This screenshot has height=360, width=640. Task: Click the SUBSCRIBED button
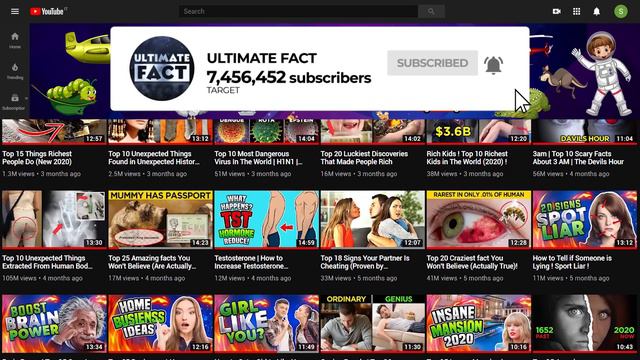(432, 63)
